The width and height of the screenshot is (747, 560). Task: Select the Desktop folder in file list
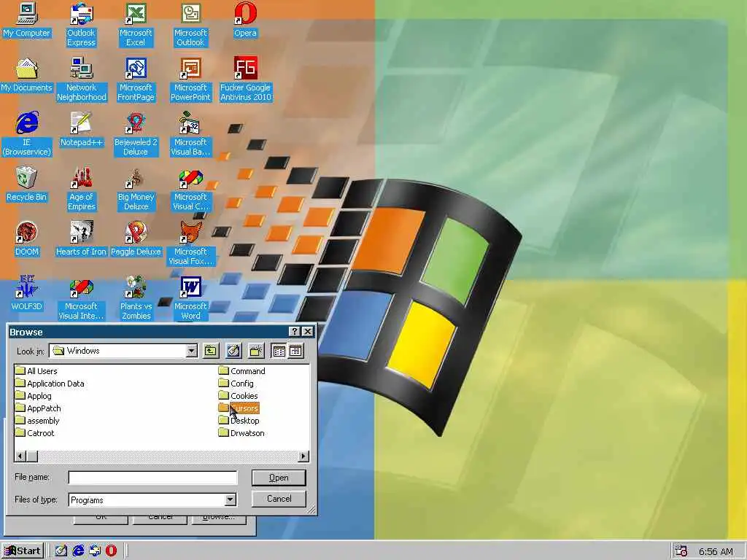pos(239,421)
